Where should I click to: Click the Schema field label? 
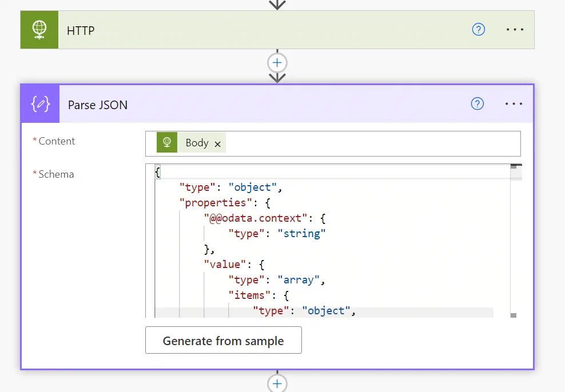pyautogui.click(x=56, y=174)
